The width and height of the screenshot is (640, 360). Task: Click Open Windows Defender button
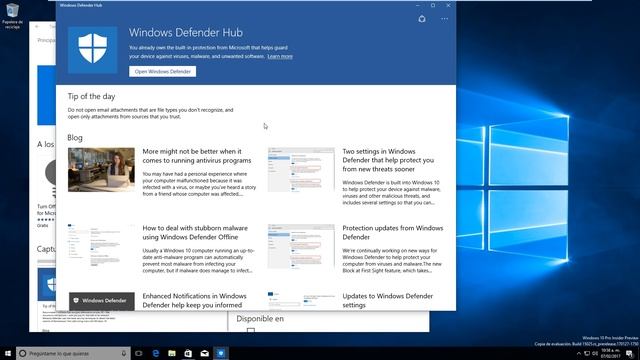click(x=162, y=71)
